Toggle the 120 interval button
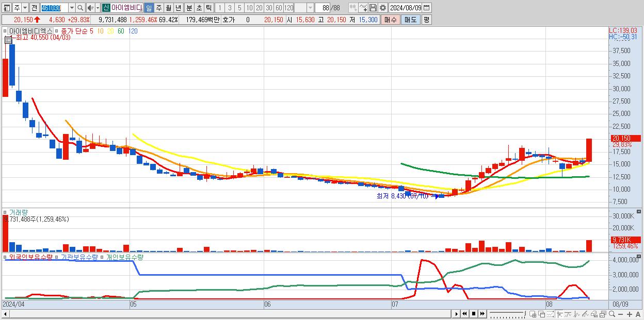 [288, 8]
